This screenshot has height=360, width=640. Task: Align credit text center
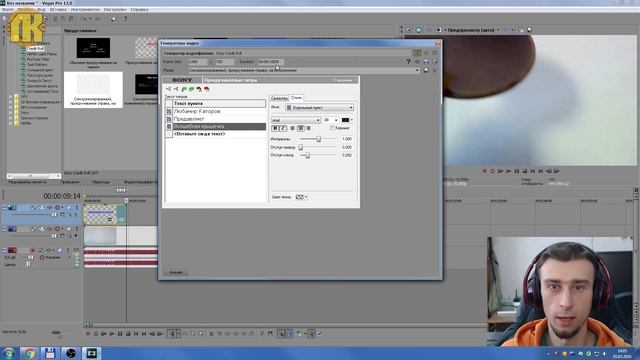300,128
